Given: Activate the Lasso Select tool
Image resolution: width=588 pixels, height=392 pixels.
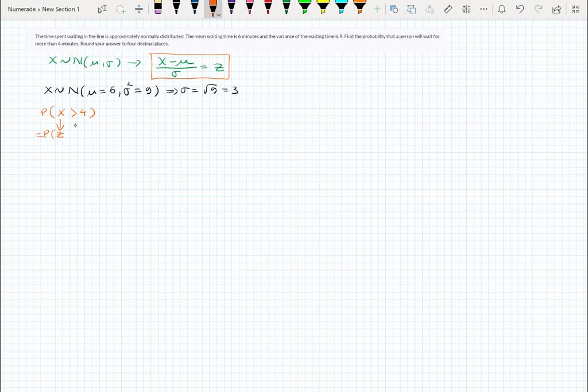Looking at the screenshot, I should click(x=121, y=9).
